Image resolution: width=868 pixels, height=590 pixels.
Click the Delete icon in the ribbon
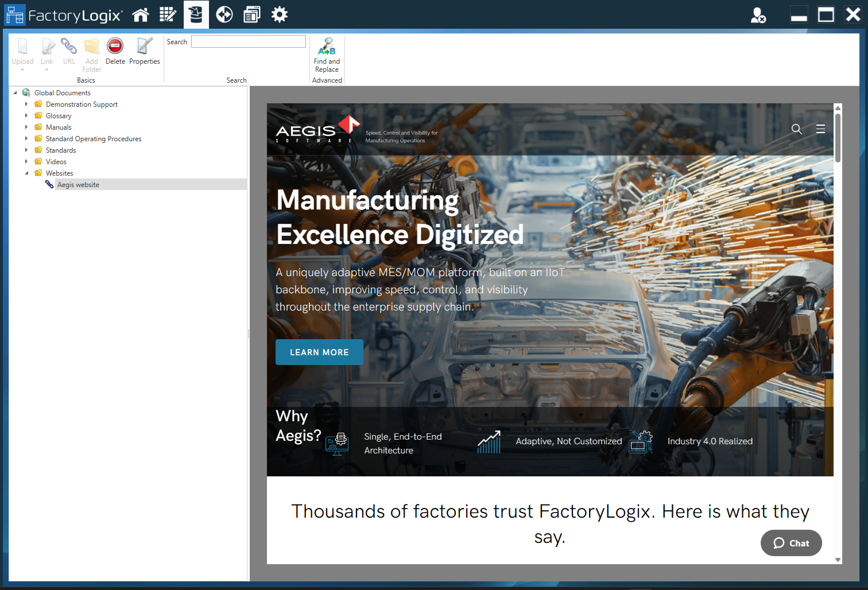[115, 52]
